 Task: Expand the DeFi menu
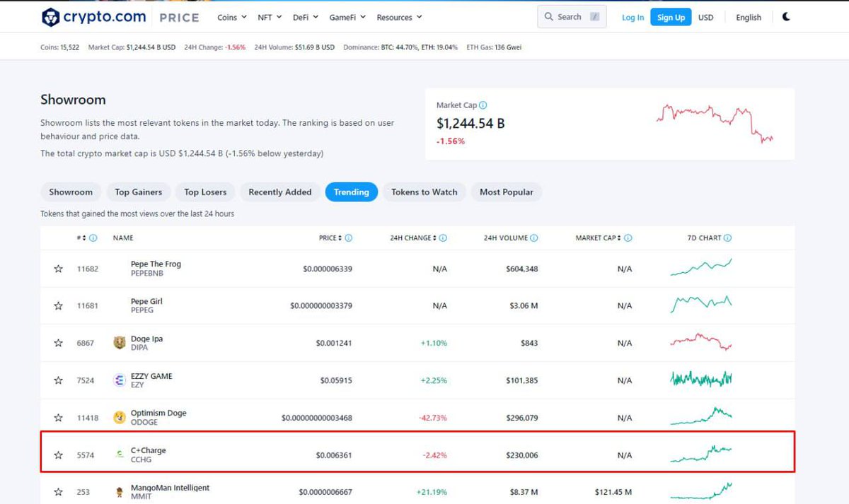click(x=306, y=17)
